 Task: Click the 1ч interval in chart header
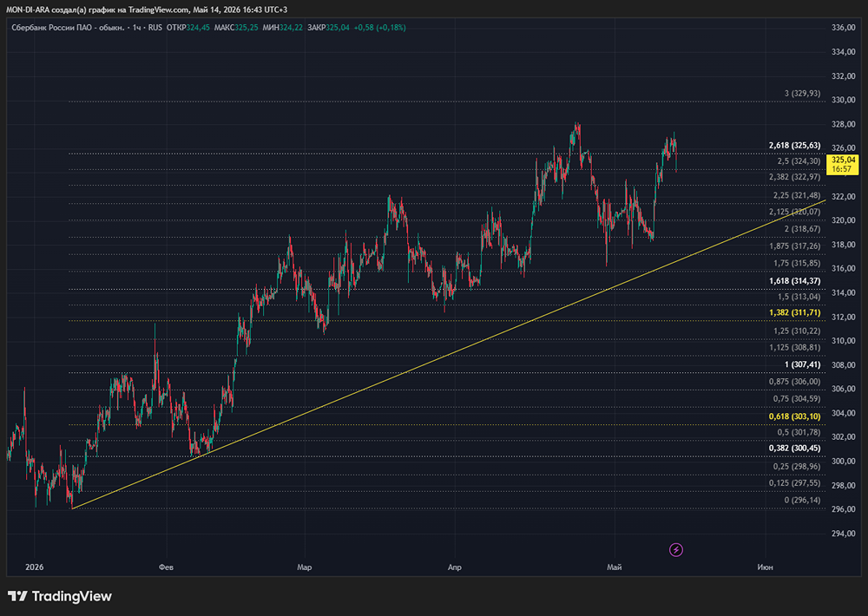(x=137, y=27)
